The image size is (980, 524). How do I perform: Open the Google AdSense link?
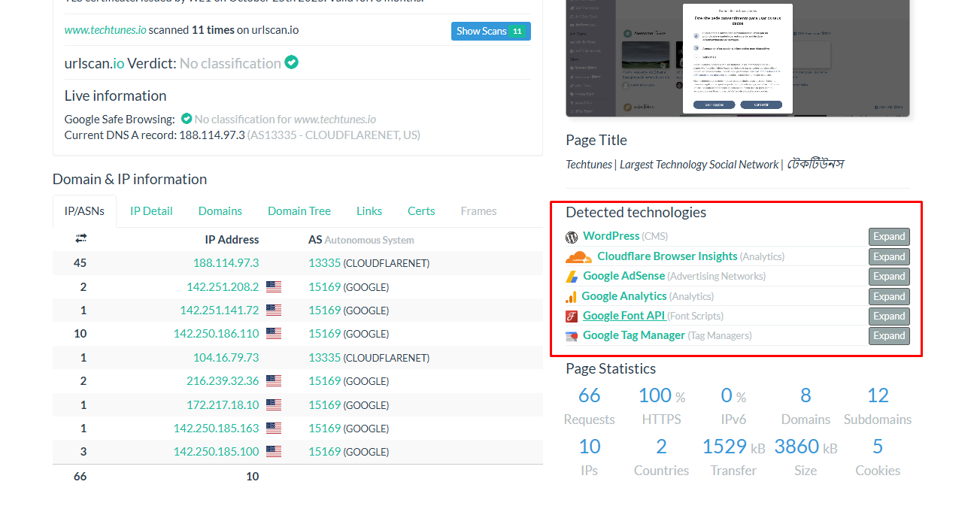(x=623, y=276)
